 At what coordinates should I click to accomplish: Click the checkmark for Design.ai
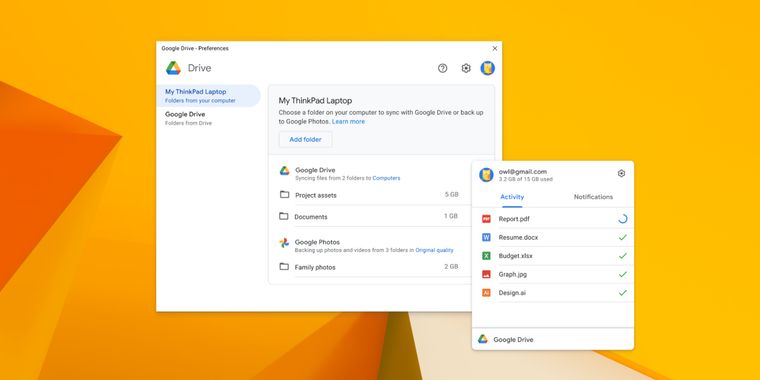(x=623, y=293)
